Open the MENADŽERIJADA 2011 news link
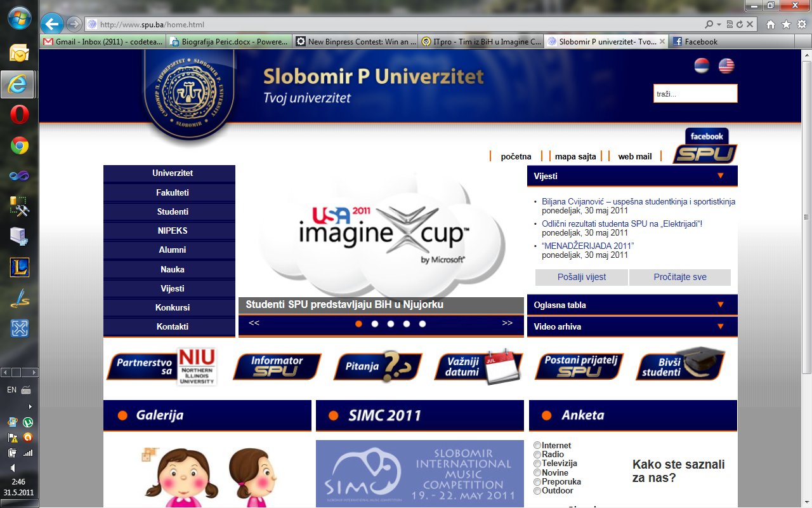The image size is (812, 508). click(587, 246)
